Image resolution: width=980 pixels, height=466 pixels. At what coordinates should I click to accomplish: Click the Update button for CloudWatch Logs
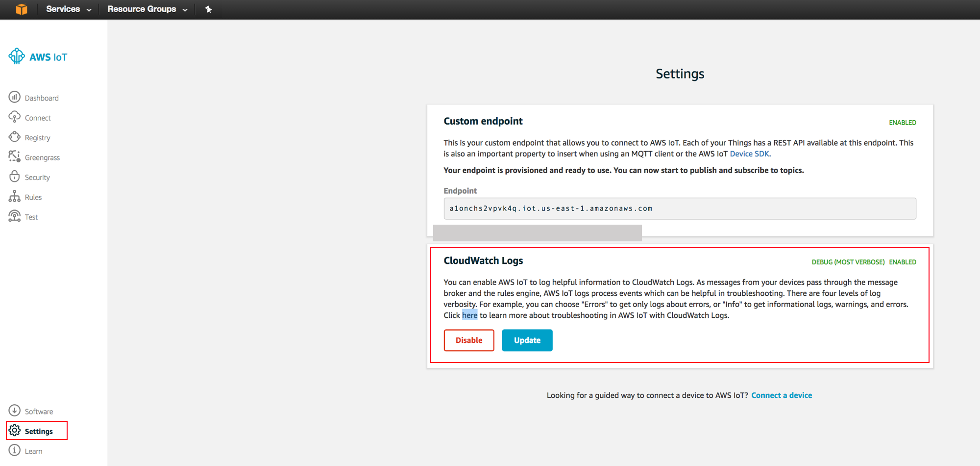527,340
